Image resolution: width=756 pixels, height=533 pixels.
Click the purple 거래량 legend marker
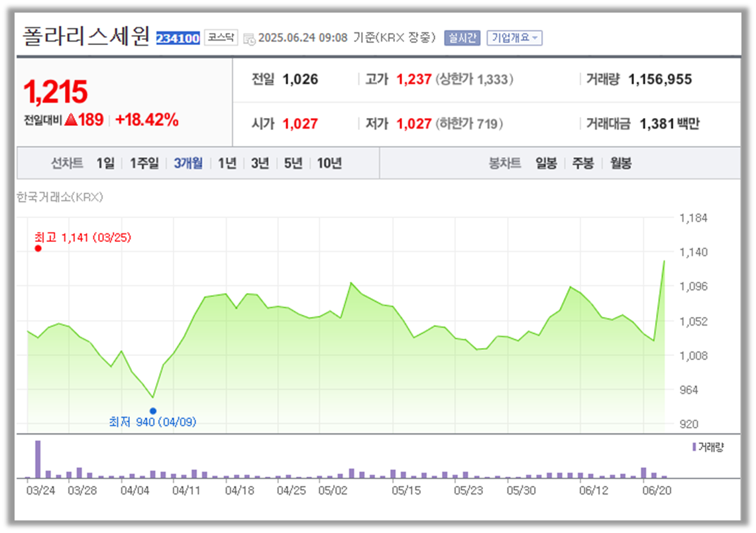pyautogui.click(x=694, y=447)
